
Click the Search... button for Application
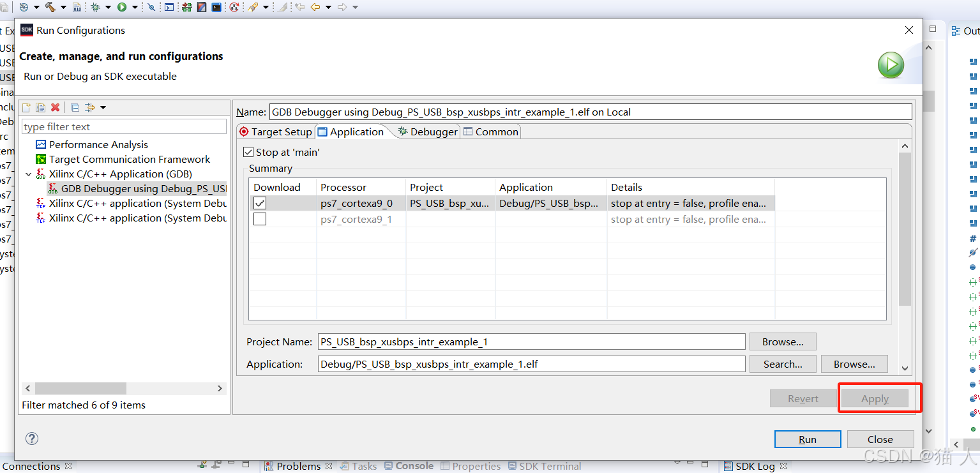783,364
